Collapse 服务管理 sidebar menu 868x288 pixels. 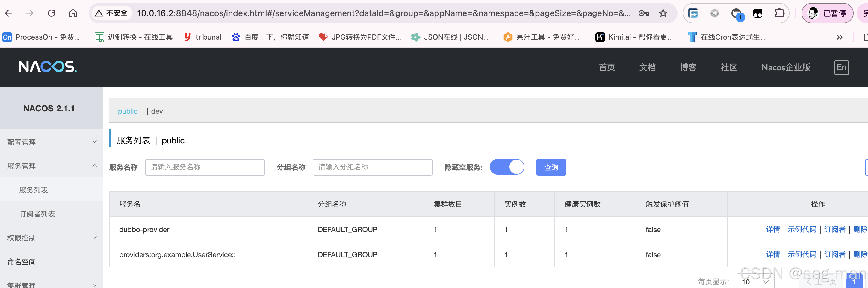52,166
